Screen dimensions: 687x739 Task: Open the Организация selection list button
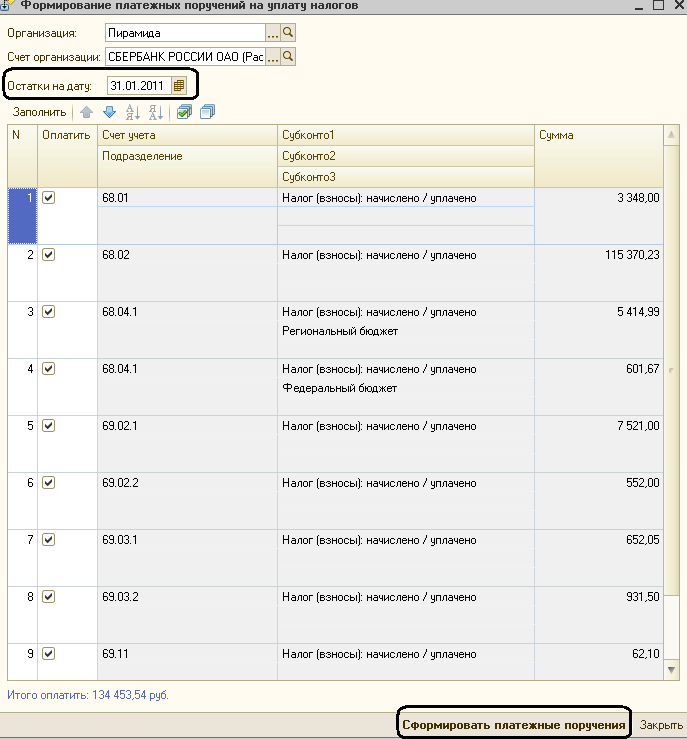[x=272, y=33]
